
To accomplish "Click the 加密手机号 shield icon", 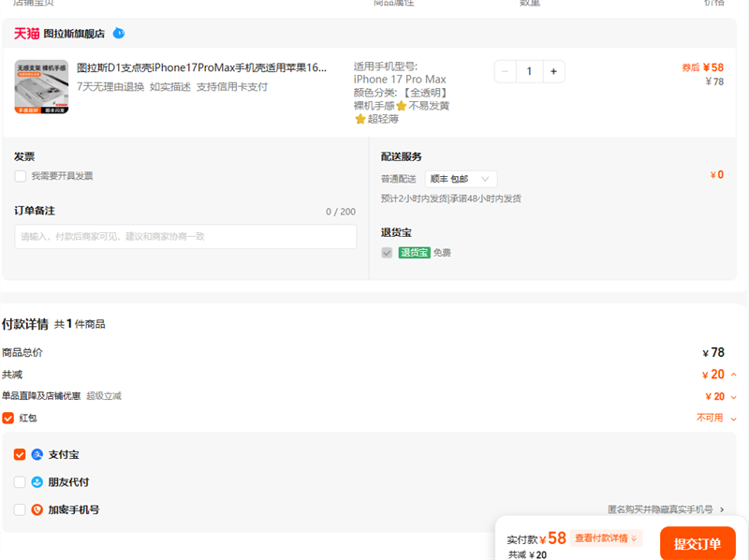I will 37,509.
